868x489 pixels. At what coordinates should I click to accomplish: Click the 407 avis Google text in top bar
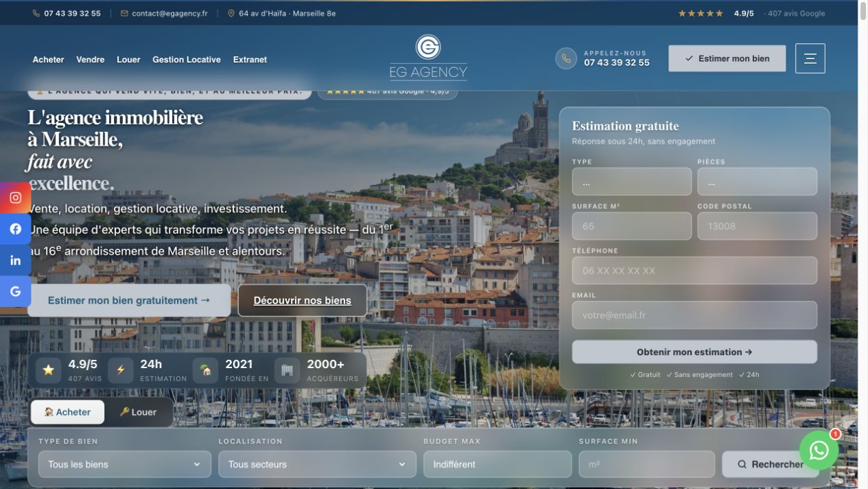pos(796,13)
